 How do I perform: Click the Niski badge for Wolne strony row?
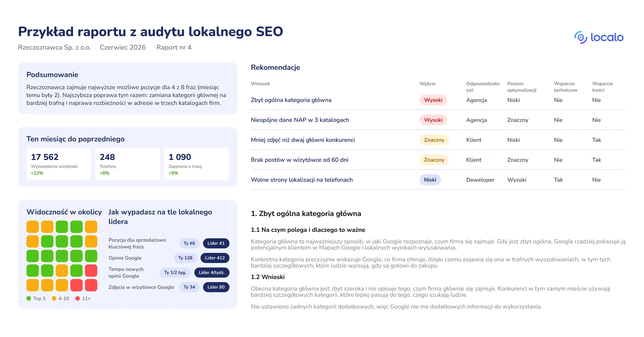coord(430,180)
